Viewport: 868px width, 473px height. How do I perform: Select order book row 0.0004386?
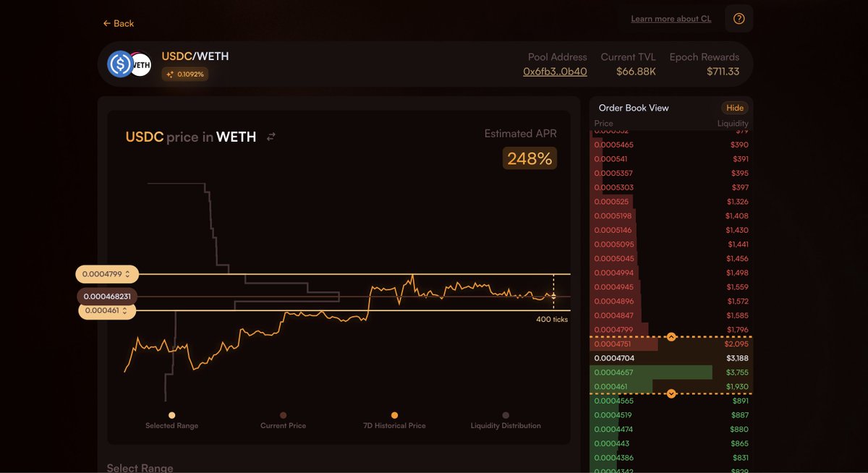tap(671, 458)
